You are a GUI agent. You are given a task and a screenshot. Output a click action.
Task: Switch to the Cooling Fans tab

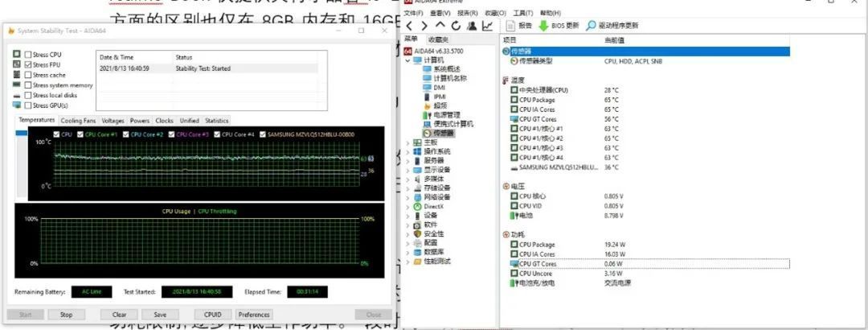point(78,121)
